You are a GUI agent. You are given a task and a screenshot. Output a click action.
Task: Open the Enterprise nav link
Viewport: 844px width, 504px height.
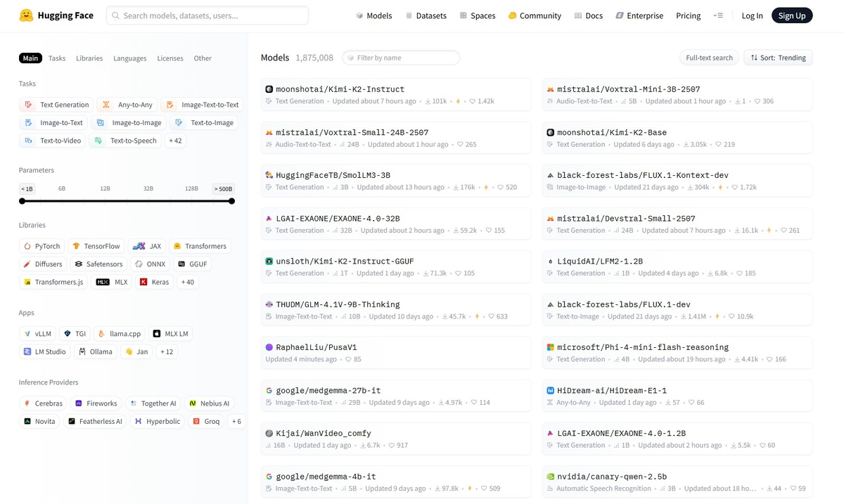639,15
